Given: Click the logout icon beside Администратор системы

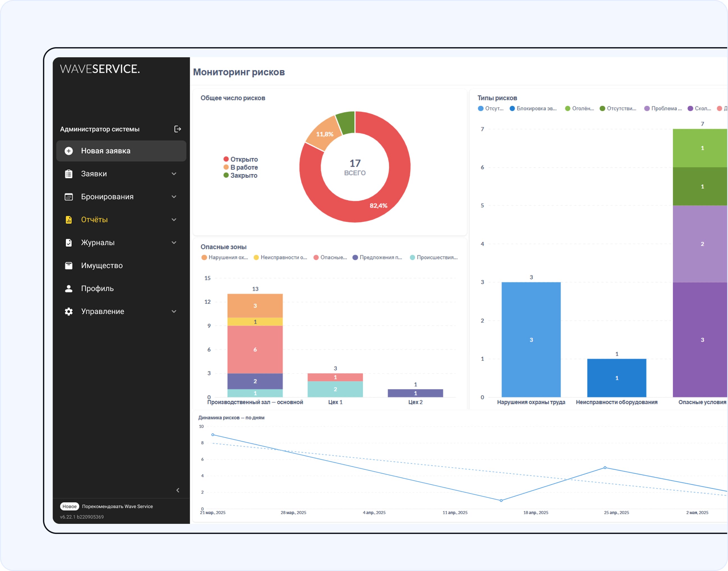Looking at the screenshot, I should [178, 129].
